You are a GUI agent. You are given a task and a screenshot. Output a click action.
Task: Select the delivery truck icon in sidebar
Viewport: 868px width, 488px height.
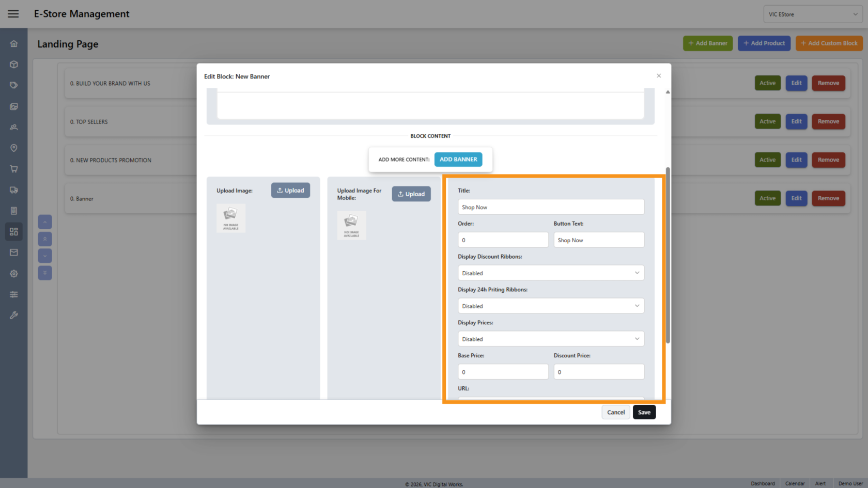coord(14,190)
